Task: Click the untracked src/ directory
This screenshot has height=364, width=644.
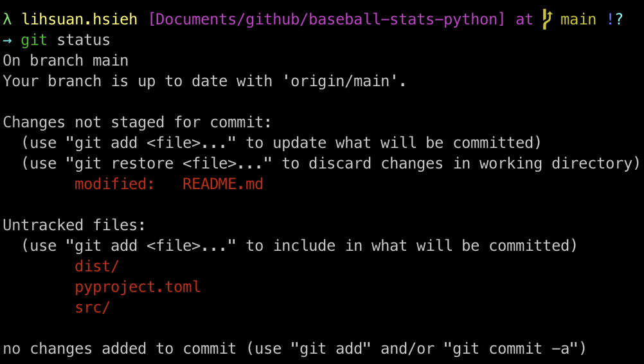Action: (92, 307)
